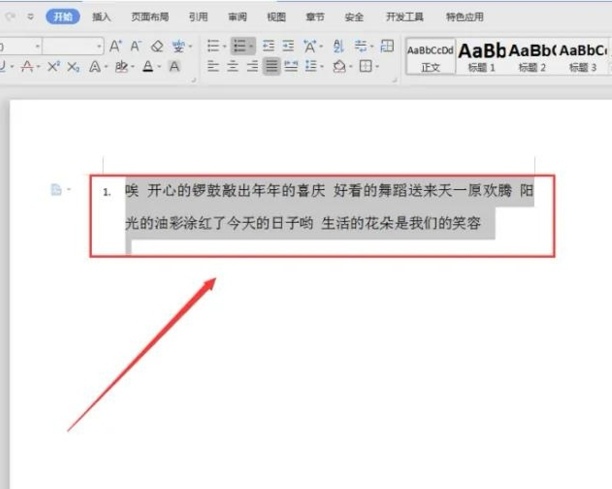Apply the 标题 1 style
Screen dimensions: 612x489
(482, 57)
